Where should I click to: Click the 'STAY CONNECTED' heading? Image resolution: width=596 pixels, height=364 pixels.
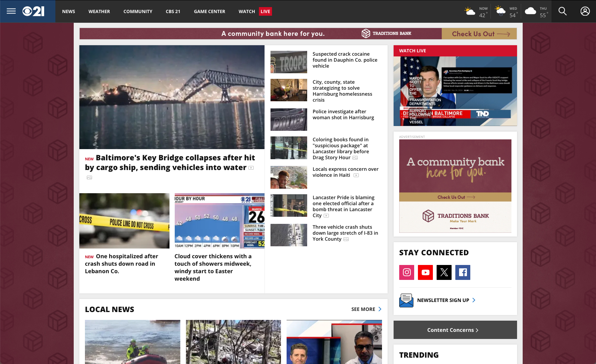click(x=434, y=253)
